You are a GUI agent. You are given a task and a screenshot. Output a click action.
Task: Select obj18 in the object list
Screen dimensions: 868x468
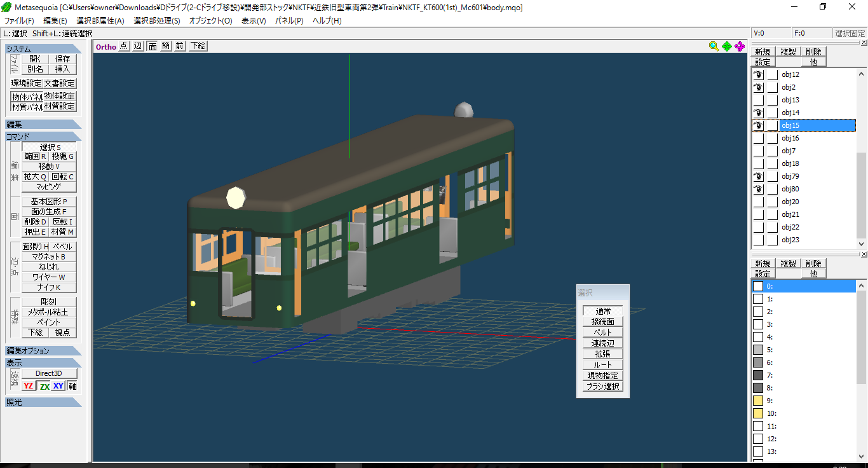pos(817,163)
